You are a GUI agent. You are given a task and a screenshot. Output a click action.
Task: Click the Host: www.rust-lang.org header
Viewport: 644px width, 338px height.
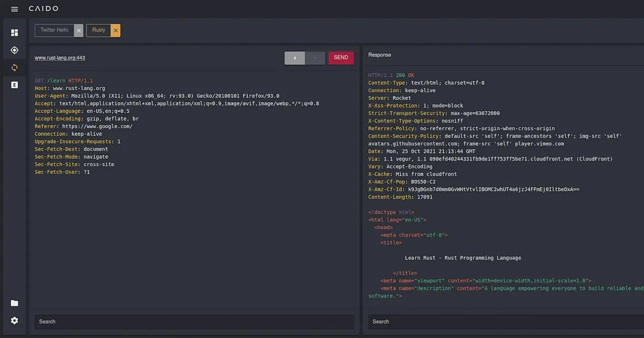pos(70,89)
